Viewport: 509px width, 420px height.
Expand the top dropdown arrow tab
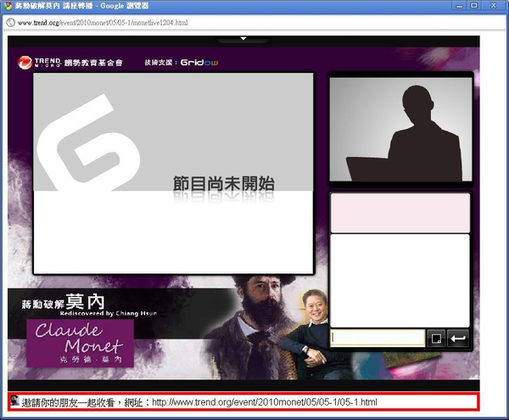[x=243, y=39]
